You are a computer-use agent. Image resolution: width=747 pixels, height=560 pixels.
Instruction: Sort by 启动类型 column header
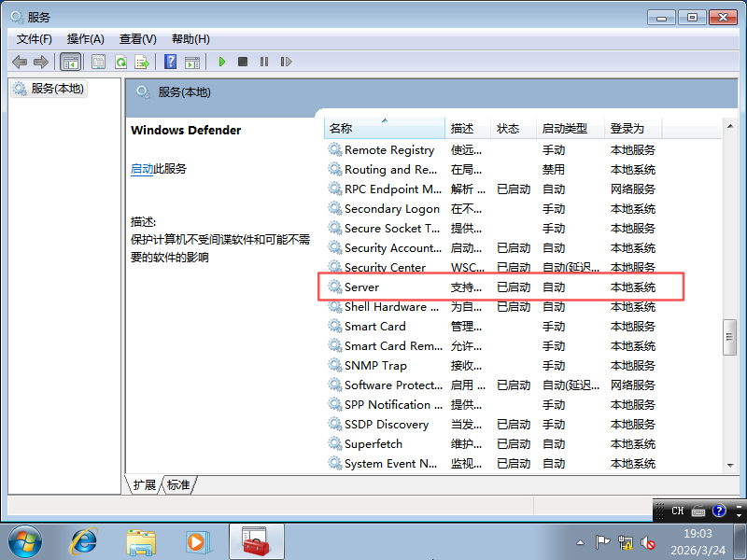click(571, 129)
